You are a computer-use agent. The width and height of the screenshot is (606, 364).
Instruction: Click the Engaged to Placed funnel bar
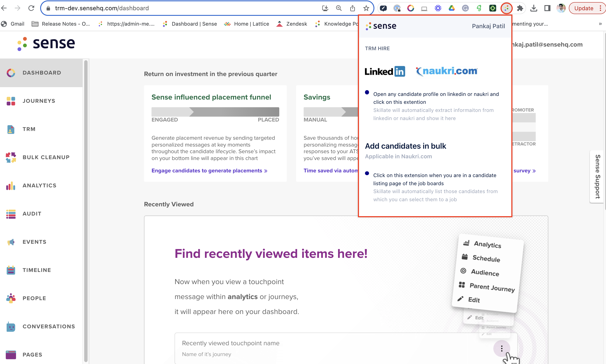[215, 112]
